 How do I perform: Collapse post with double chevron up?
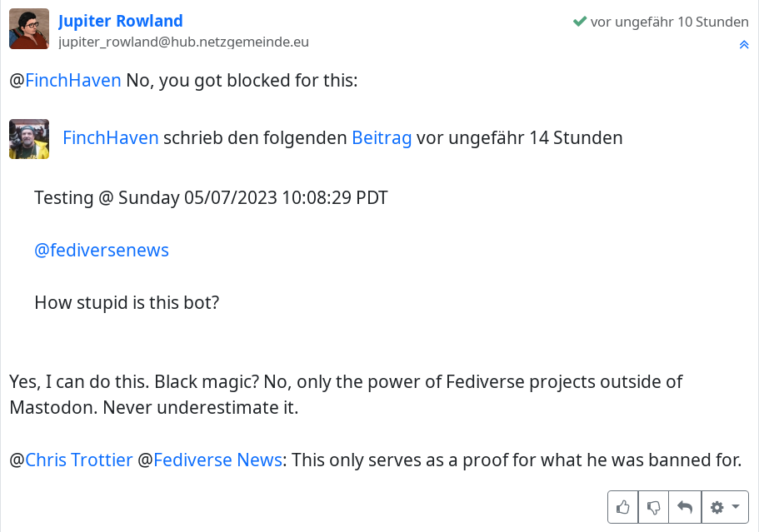[x=744, y=45]
